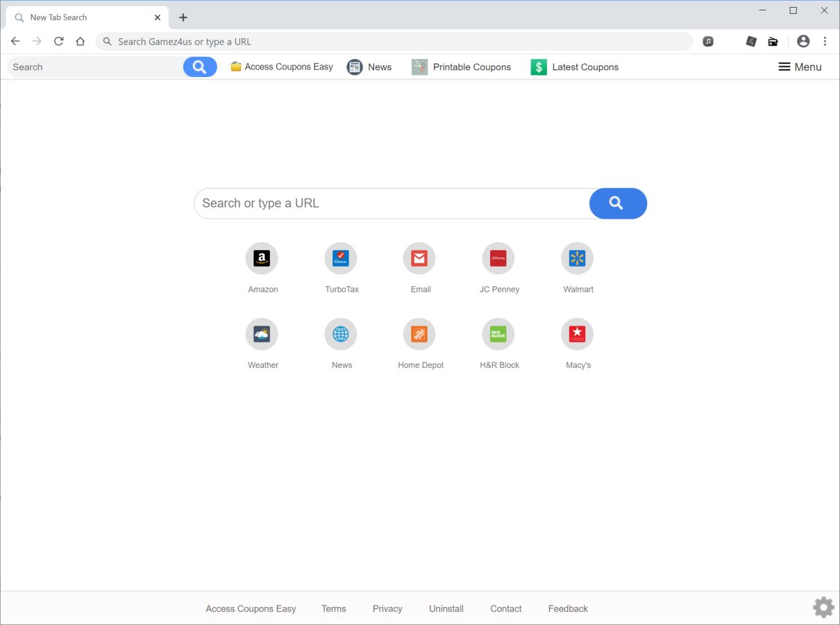Open the Chrome three-dot menu
This screenshot has width=840, height=625.
coord(825,42)
